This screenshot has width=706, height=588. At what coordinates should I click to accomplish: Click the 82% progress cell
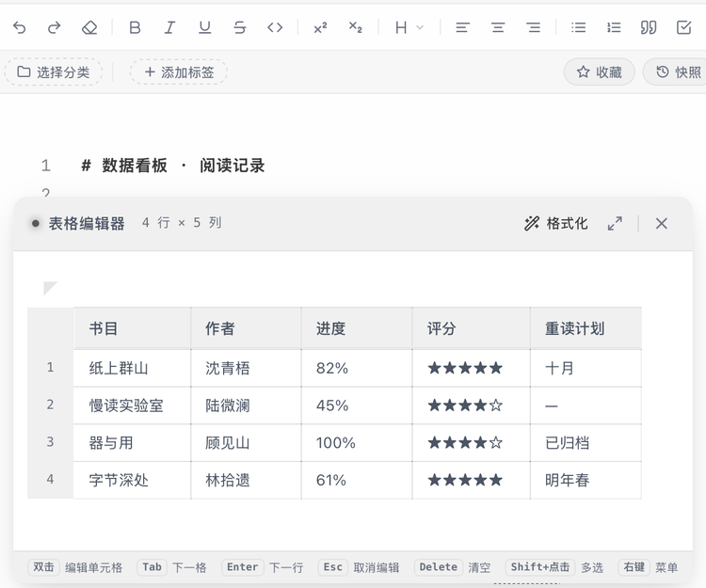(357, 368)
